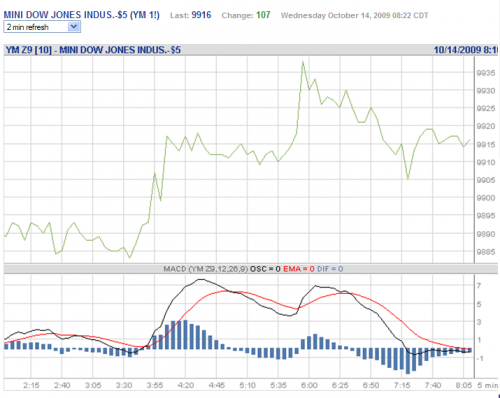Click the 9905 price axis label

(x=486, y=180)
